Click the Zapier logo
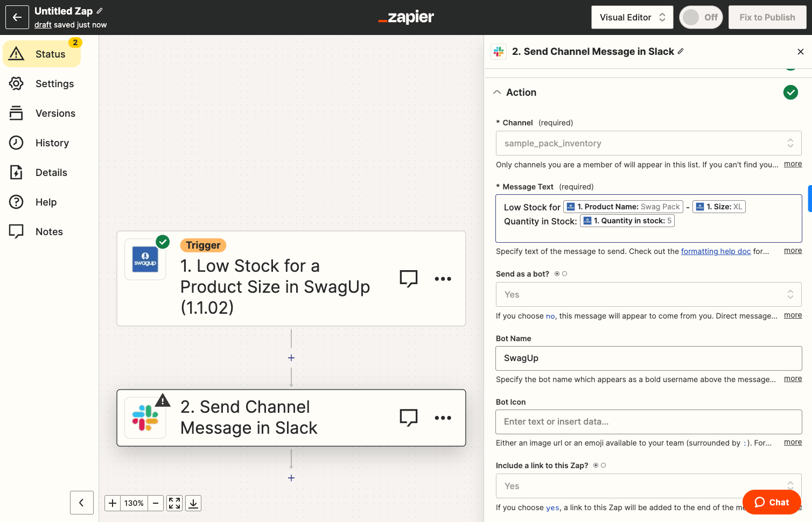812x522 pixels. 406,17
